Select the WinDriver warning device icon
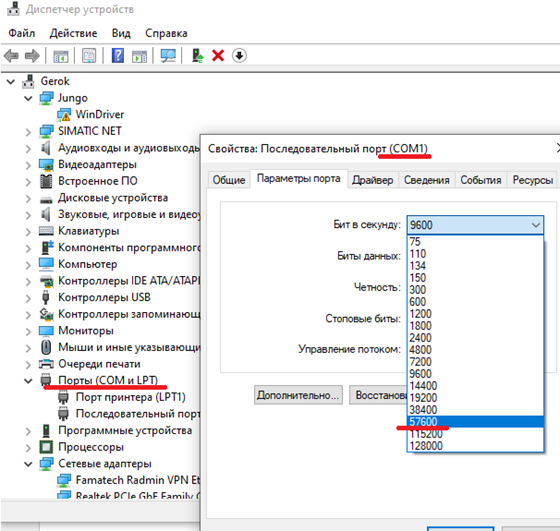This screenshot has height=531, width=560. (x=64, y=115)
